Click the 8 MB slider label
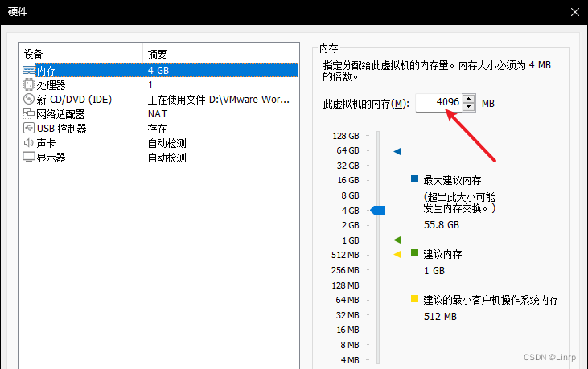 (x=350, y=345)
